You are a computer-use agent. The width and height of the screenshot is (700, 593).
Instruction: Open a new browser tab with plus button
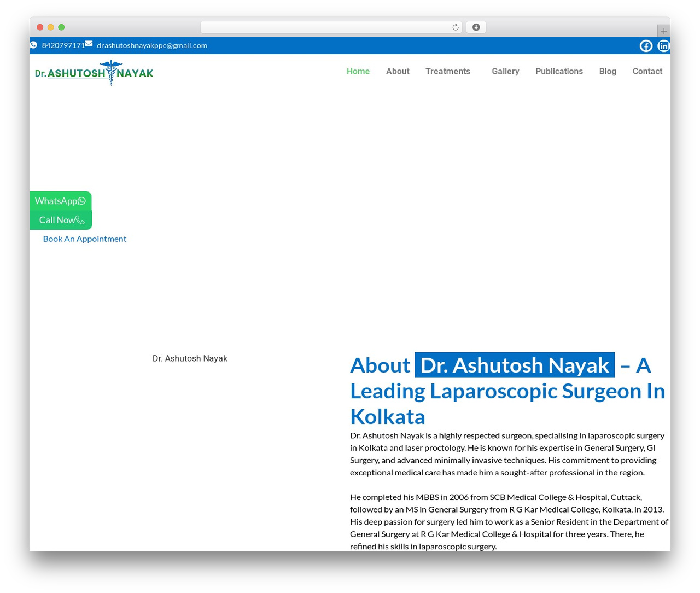pyautogui.click(x=663, y=31)
